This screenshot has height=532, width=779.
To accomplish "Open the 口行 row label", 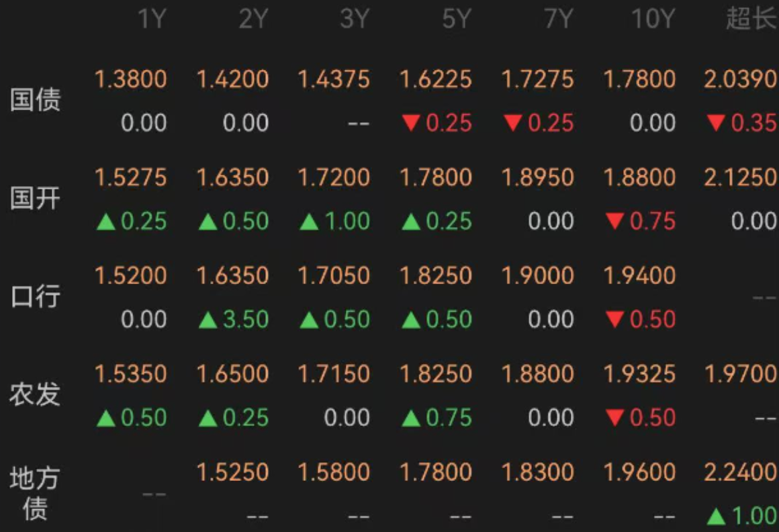I will (x=36, y=296).
